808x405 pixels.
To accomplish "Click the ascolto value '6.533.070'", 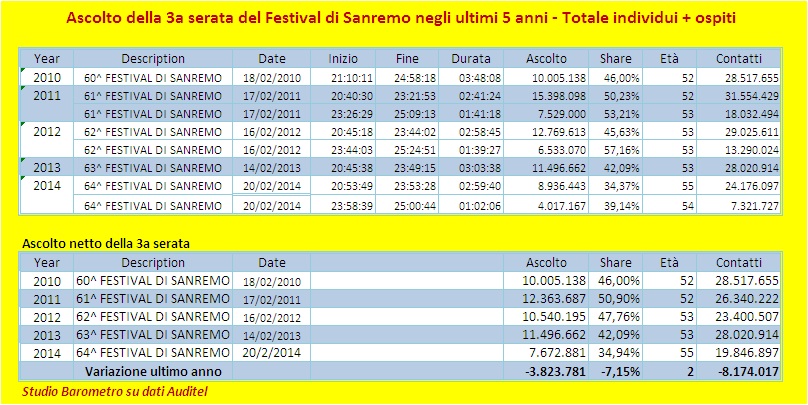I will tap(562, 150).
